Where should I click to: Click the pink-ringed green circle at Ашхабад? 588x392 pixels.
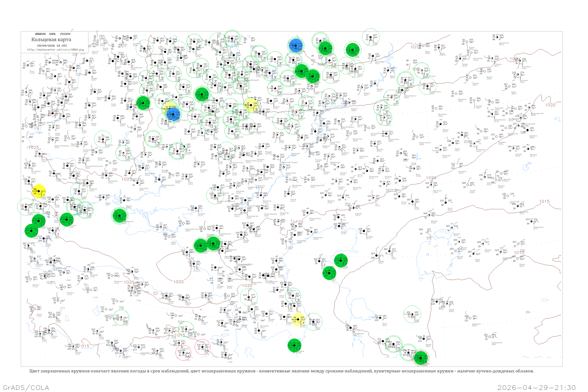(x=421, y=358)
